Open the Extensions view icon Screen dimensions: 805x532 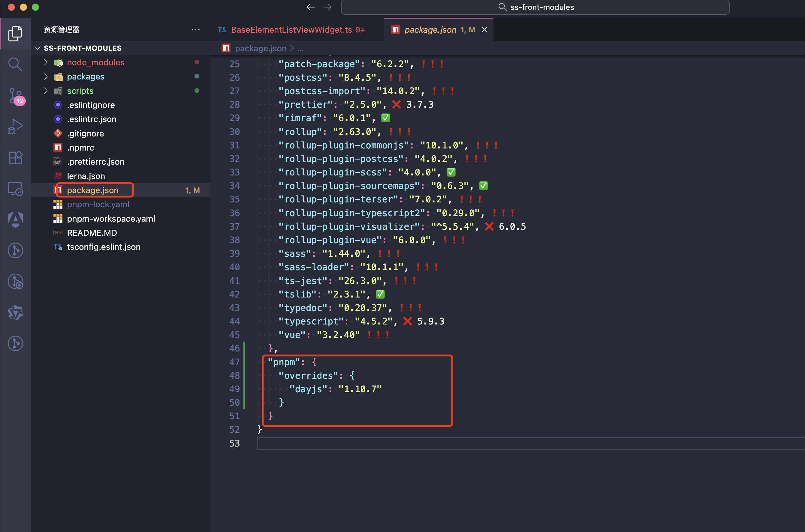point(15,158)
